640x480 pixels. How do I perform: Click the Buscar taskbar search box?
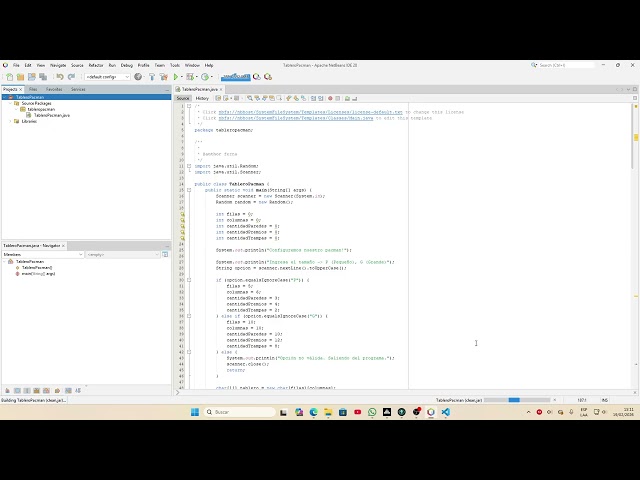click(x=240, y=412)
